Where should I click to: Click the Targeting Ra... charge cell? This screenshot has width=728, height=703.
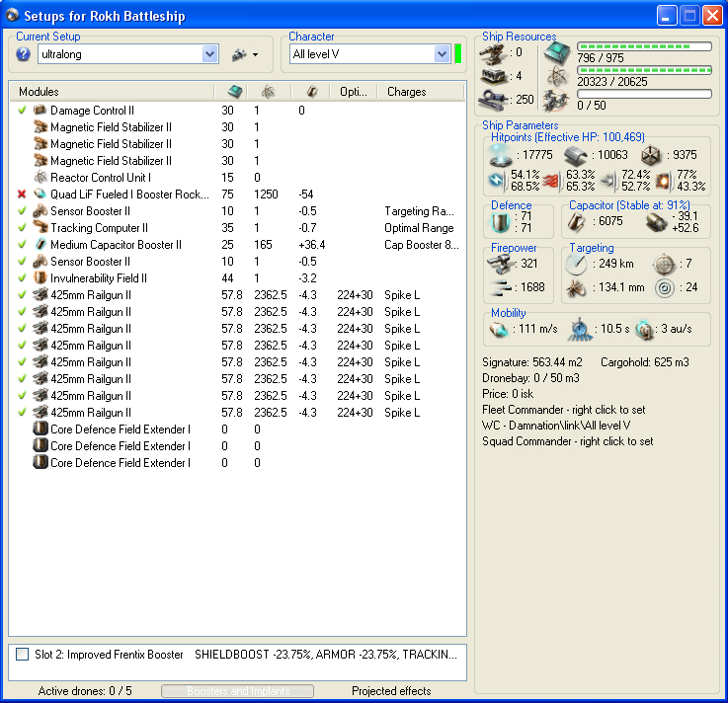tap(419, 211)
